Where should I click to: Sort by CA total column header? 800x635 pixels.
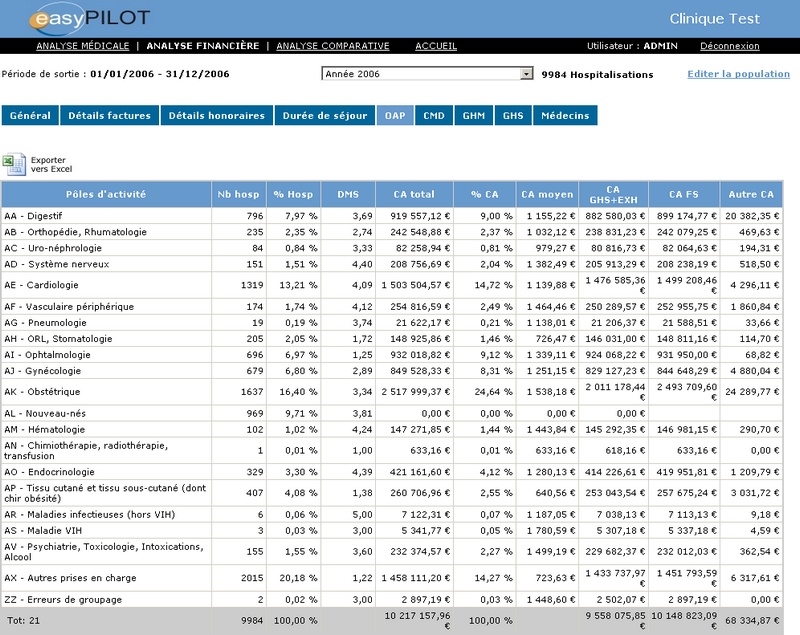[x=414, y=194]
